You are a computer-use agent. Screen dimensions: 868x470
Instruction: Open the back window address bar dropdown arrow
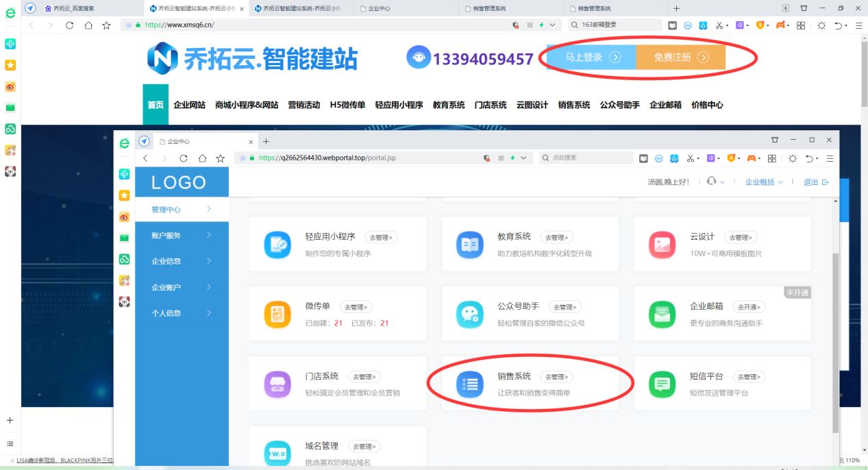(552, 25)
